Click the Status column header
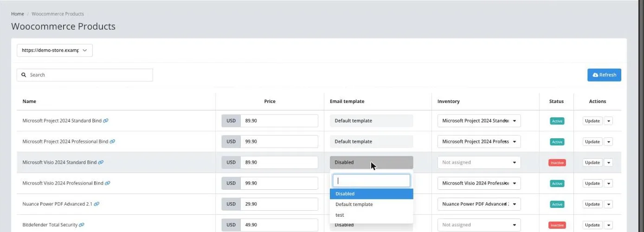Viewport: 644px width, 232px height. coord(556,101)
